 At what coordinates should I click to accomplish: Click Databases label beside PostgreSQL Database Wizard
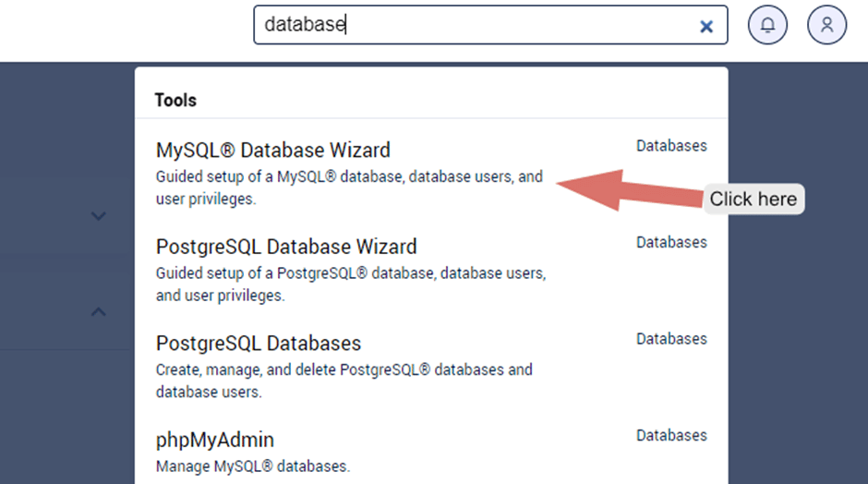671,242
